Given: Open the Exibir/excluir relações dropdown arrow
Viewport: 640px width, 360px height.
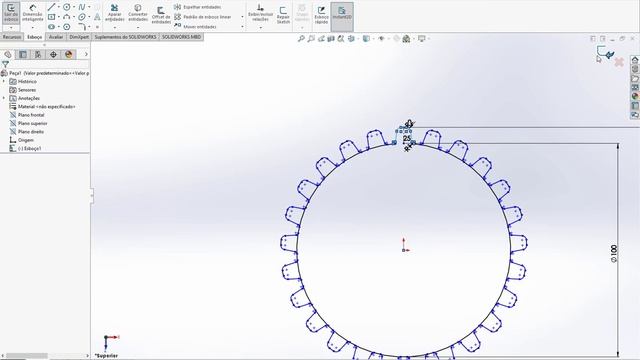Looking at the screenshot, I should tap(260, 27).
